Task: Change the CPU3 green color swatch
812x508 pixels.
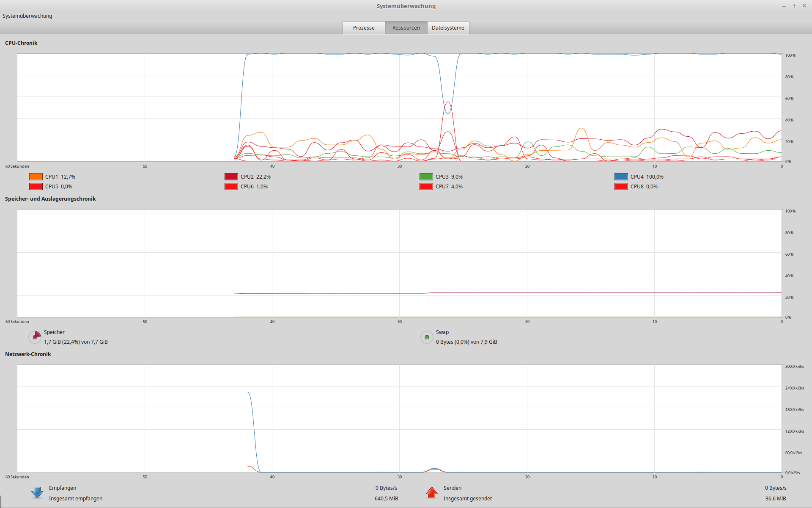Action: pos(426,177)
